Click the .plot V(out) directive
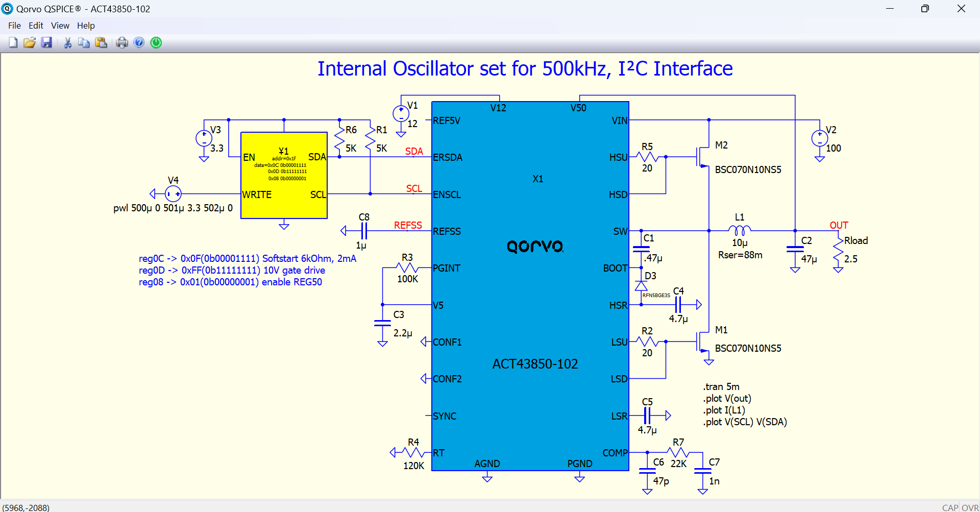Viewport: 980px width, 512px height. point(727,398)
